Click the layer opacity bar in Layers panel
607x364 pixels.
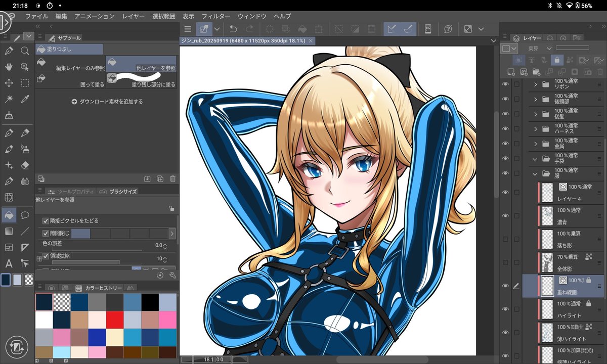pos(572,48)
